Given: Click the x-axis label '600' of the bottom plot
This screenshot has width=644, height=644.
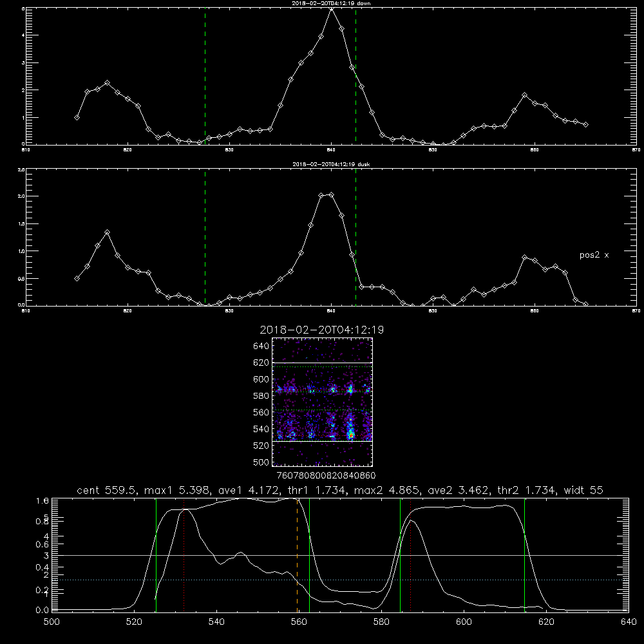Looking at the screenshot, I should point(464,622).
